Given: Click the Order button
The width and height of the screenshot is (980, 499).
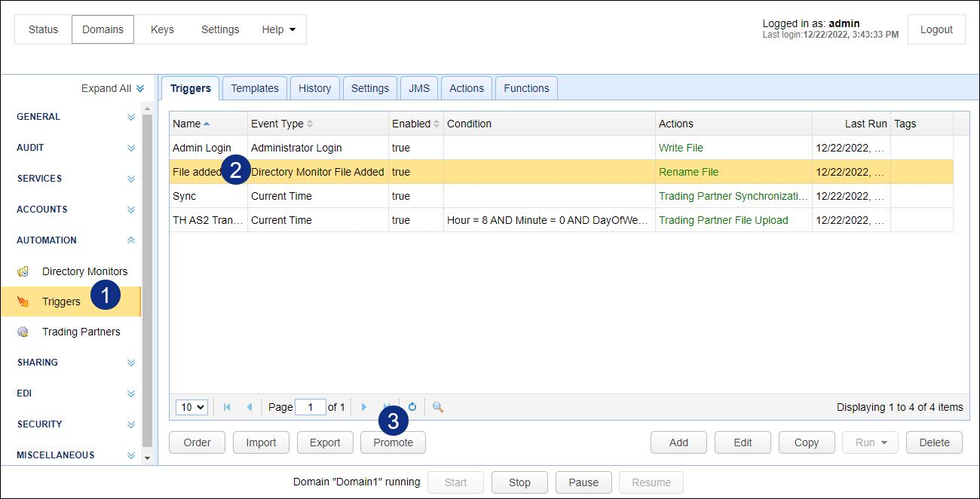Looking at the screenshot, I should click(x=198, y=442).
